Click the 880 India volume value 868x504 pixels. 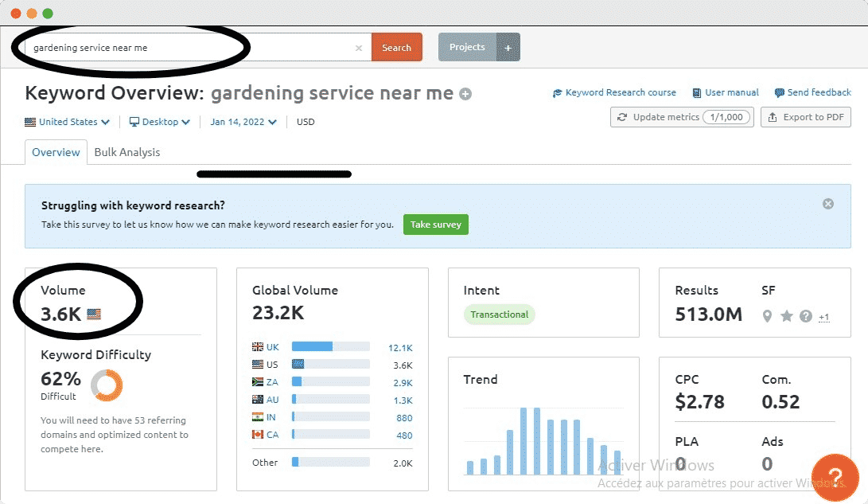pos(404,418)
